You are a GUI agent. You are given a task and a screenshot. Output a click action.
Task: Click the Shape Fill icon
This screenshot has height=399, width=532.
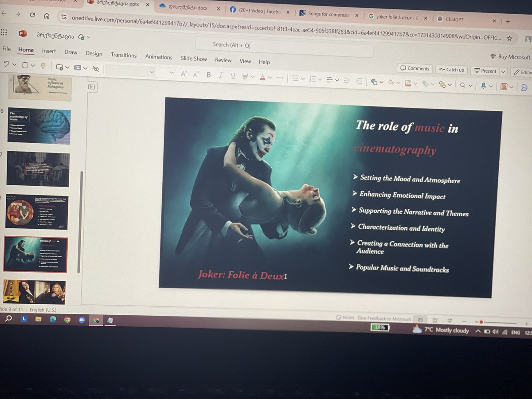point(391,82)
